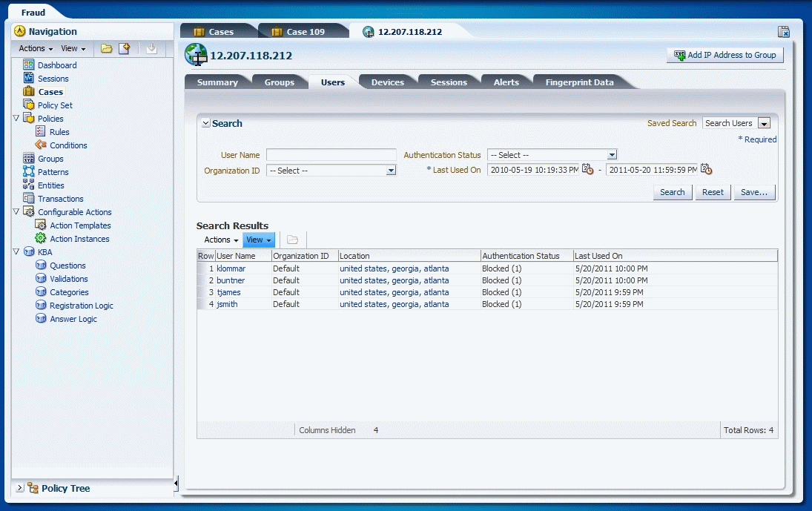Screen dimensions: 812x511
Task: Open Action Templates under Configurable Actions
Action: [x=40, y=225]
